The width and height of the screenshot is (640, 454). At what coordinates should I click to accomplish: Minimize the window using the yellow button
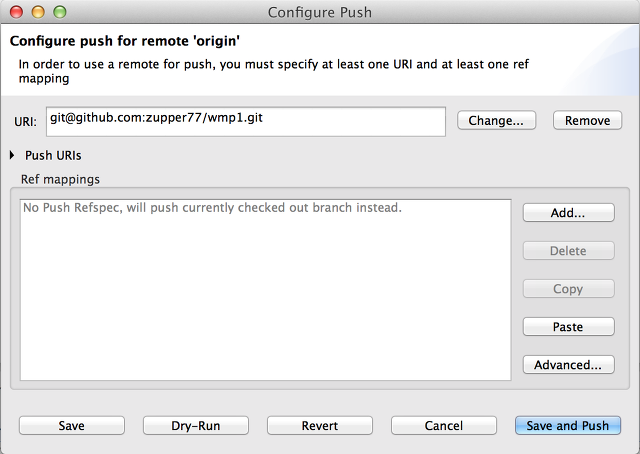click(x=38, y=12)
